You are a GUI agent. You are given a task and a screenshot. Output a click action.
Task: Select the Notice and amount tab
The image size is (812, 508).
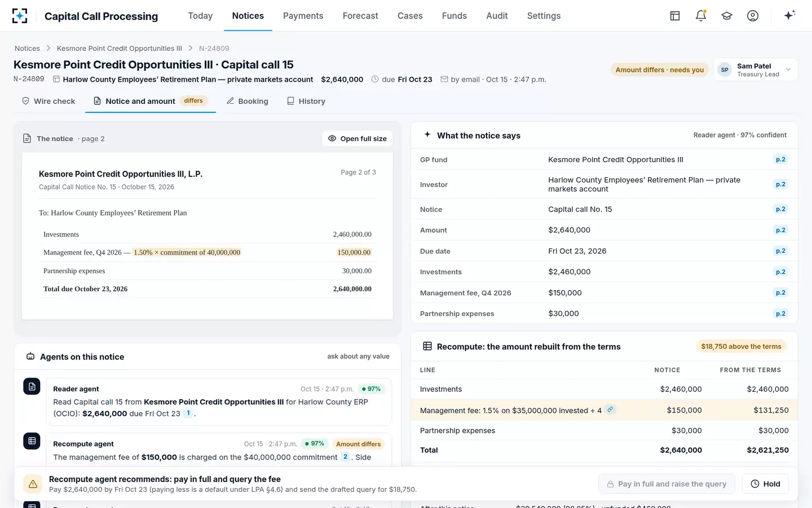click(x=151, y=101)
